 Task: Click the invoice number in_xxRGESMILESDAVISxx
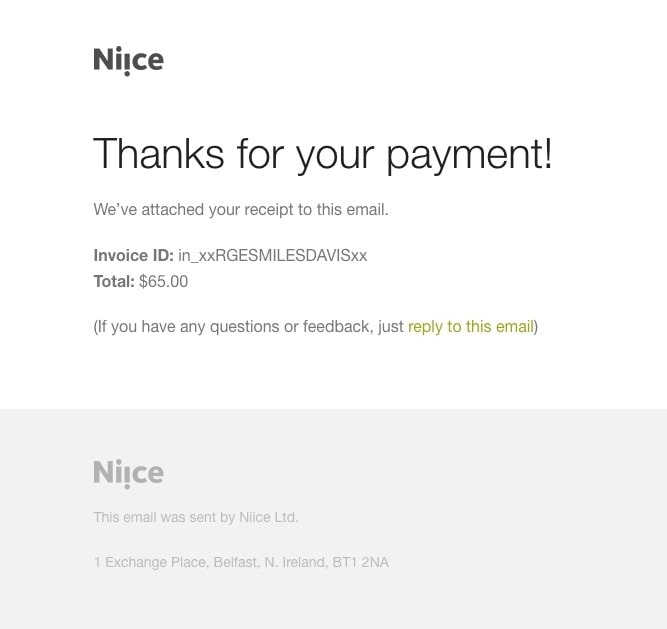pyautogui.click(x=272, y=255)
